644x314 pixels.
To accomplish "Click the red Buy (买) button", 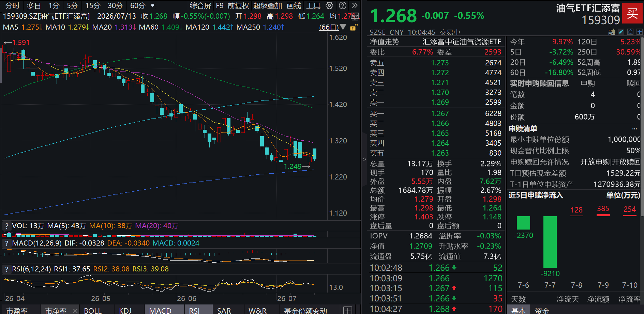I will click(x=632, y=13).
